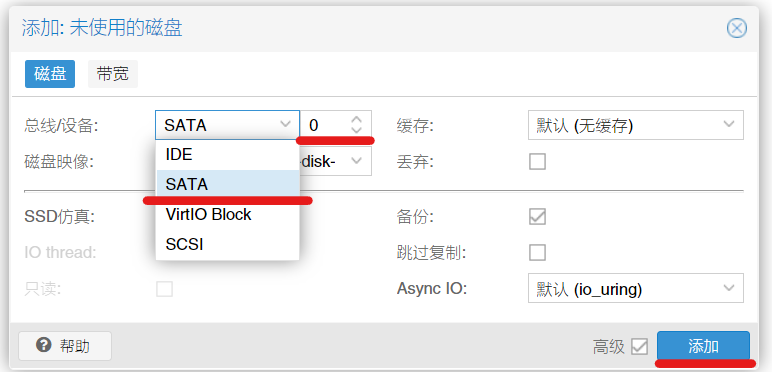The height and width of the screenshot is (372, 772).
Task: Select SCSI bus option
Action: tap(227, 244)
